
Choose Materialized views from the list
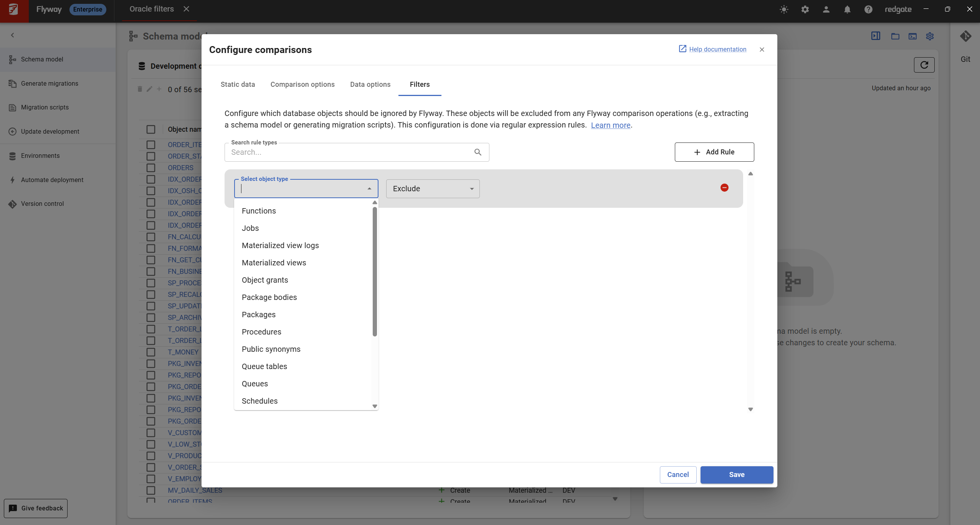click(x=274, y=263)
